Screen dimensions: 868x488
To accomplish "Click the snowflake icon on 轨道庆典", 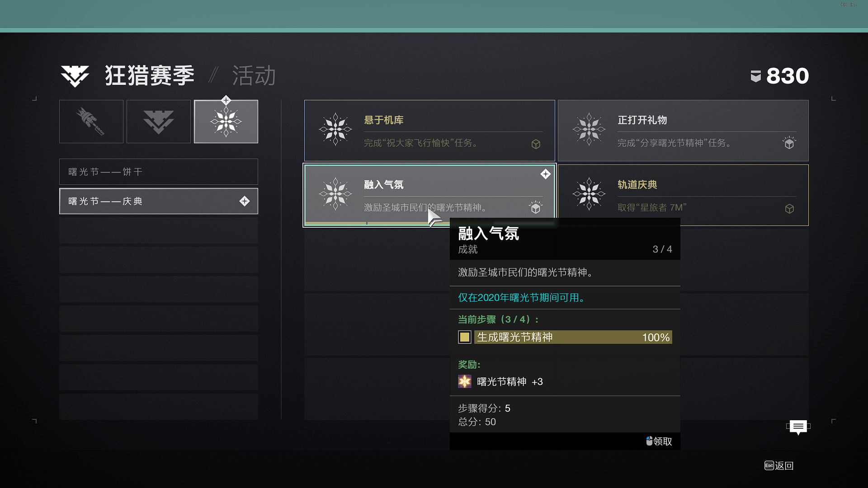I will (x=589, y=194).
